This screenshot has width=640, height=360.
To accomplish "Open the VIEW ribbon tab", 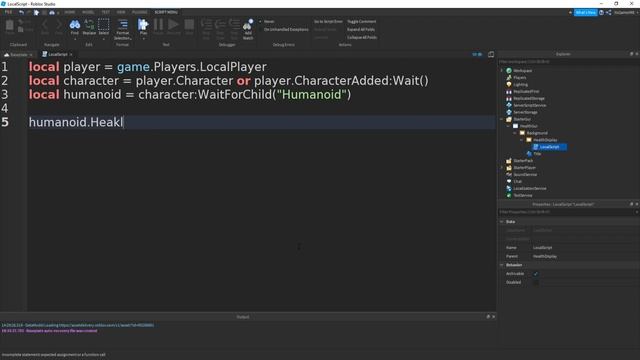I will point(121,12).
